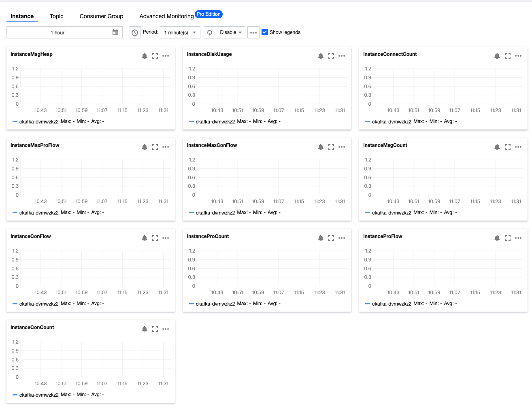
Task: Open the calendar icon in the time range field
Action: click(115, 32)
